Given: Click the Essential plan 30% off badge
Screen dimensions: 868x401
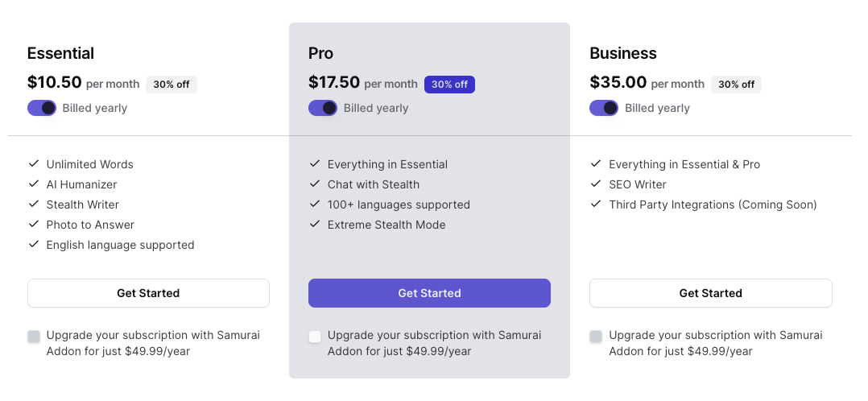Looking at the screenshot, I should click(x=172, y=85).
